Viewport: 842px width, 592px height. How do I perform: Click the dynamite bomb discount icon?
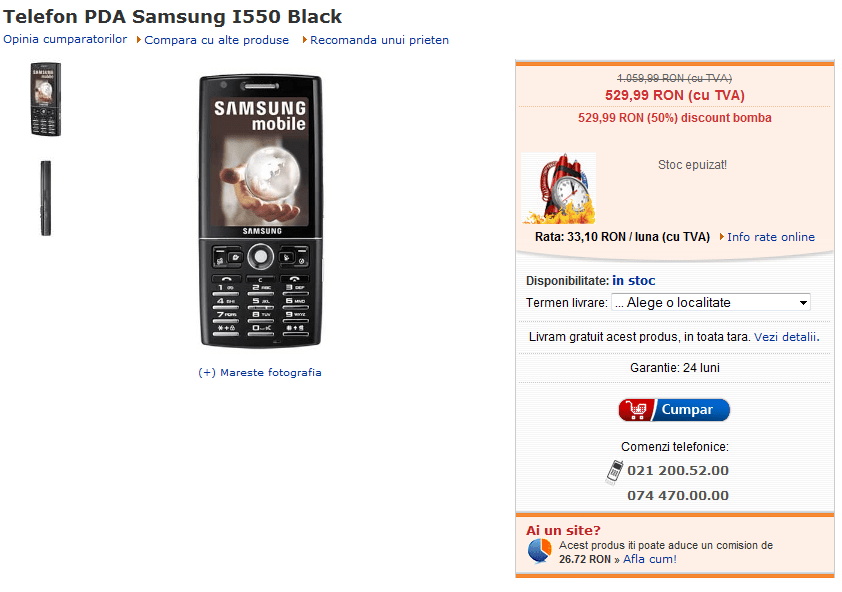pos(558,189)
